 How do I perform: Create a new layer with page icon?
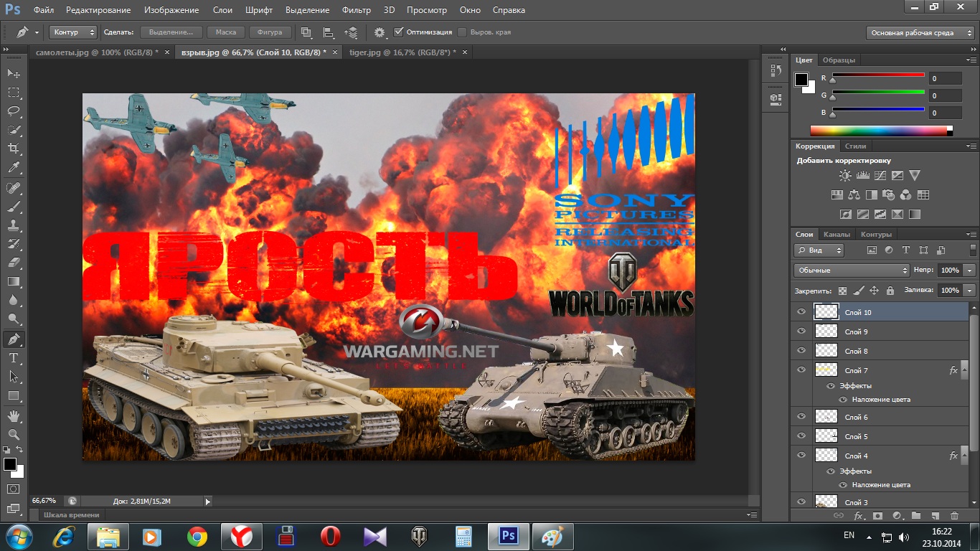[x=935, y=515]
